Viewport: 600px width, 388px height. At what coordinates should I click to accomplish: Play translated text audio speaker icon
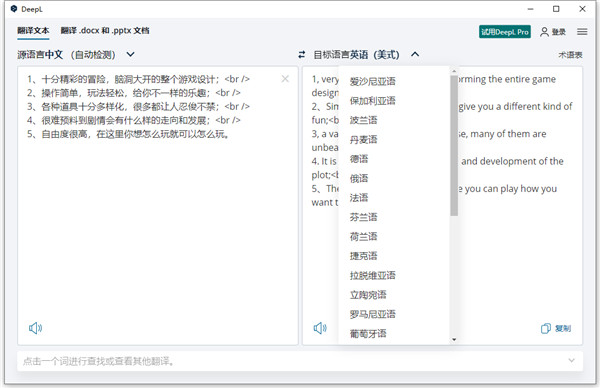pos(320,328)
